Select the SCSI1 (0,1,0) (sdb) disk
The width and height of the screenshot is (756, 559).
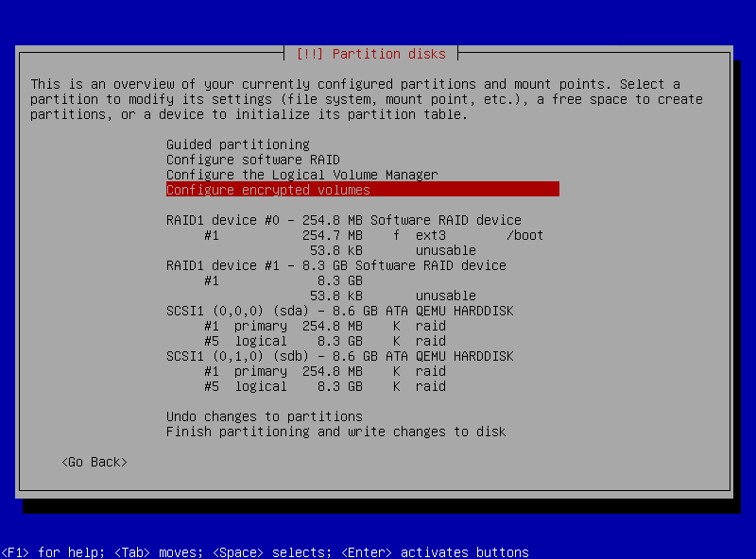339,356
